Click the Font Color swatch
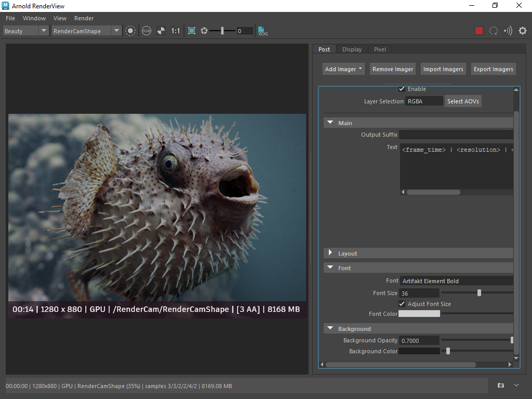Screen dimensions: 532x399 click(x=419, y=314)
